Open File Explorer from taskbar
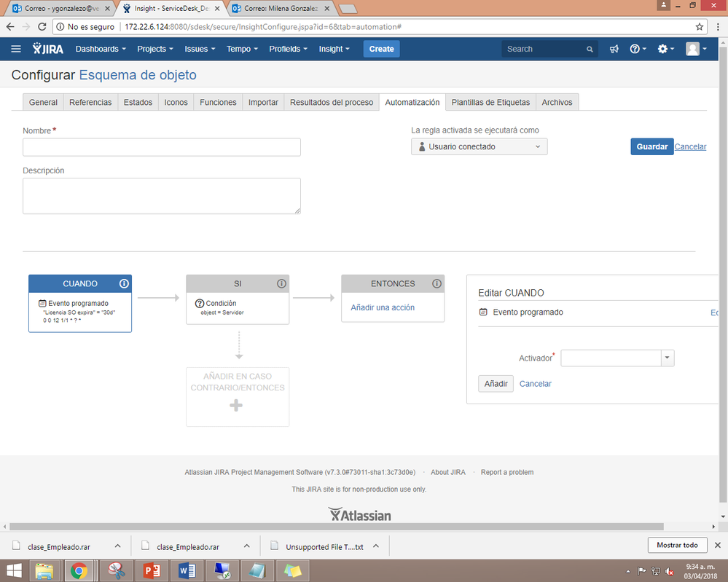Screen dimensions: 728x582 [44, 571]
